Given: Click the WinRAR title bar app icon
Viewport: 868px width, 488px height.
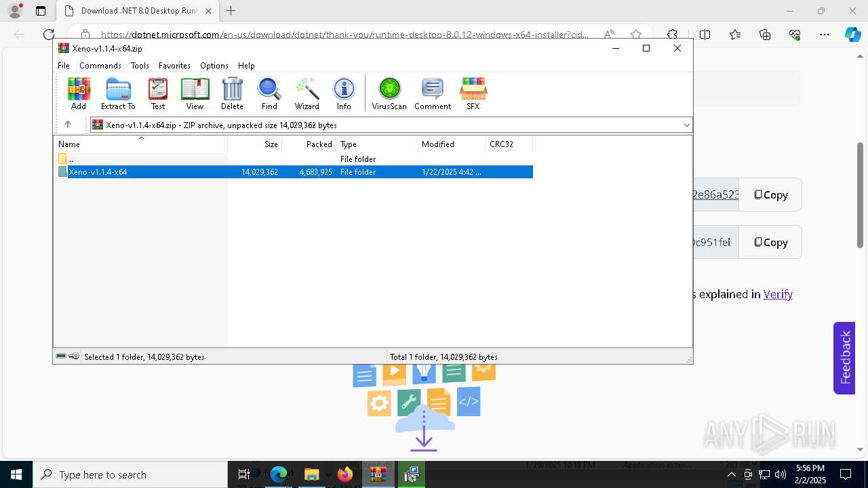Looking at the screenshot, I should tap(63, 48).
